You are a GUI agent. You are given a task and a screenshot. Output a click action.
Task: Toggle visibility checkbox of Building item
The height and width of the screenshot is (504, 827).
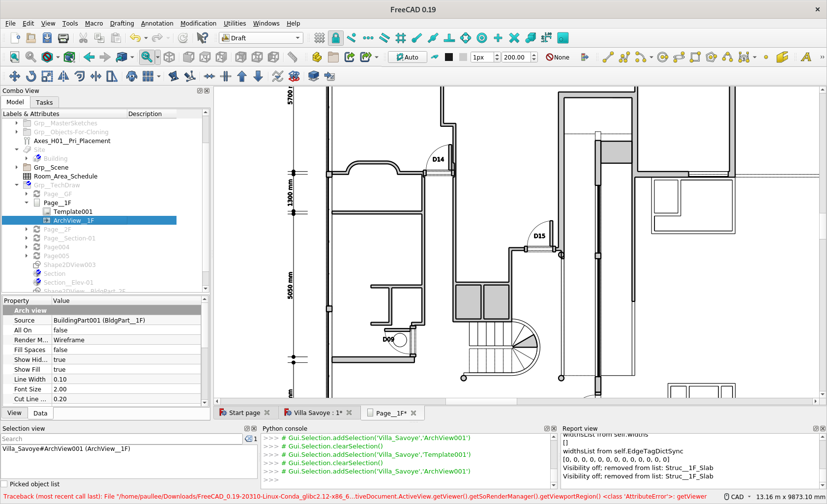click(38, 158)
